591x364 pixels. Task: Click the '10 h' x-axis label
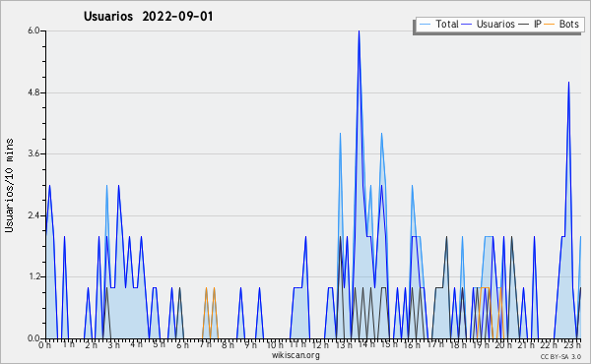pyautogui.click(x=275, y=344)
